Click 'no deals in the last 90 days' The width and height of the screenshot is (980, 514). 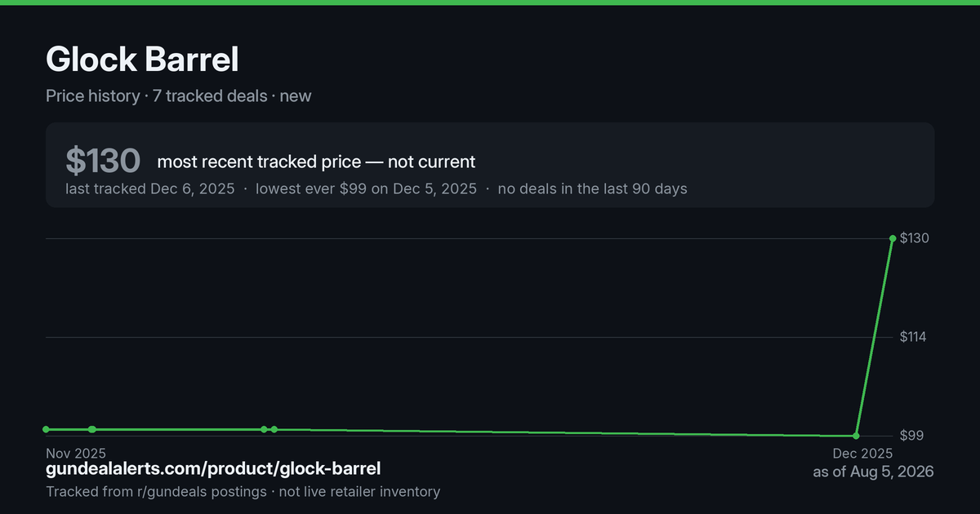pos(592,188)
